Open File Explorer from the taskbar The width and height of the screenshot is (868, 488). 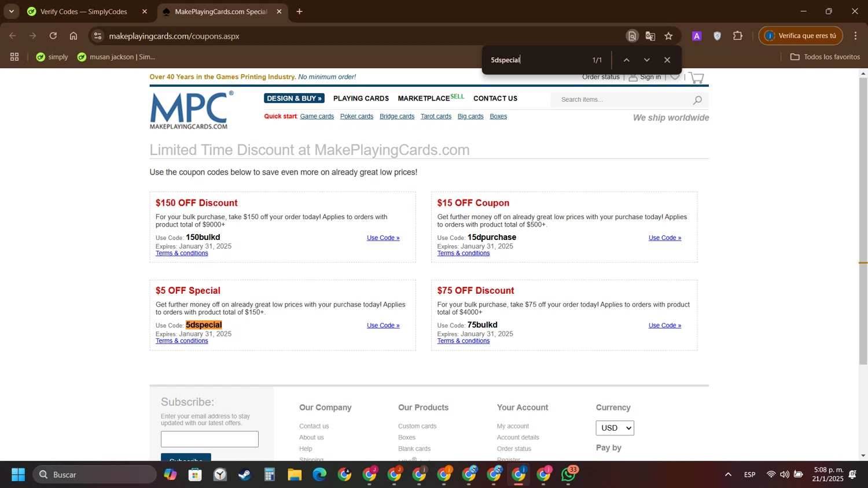point(295,475)
